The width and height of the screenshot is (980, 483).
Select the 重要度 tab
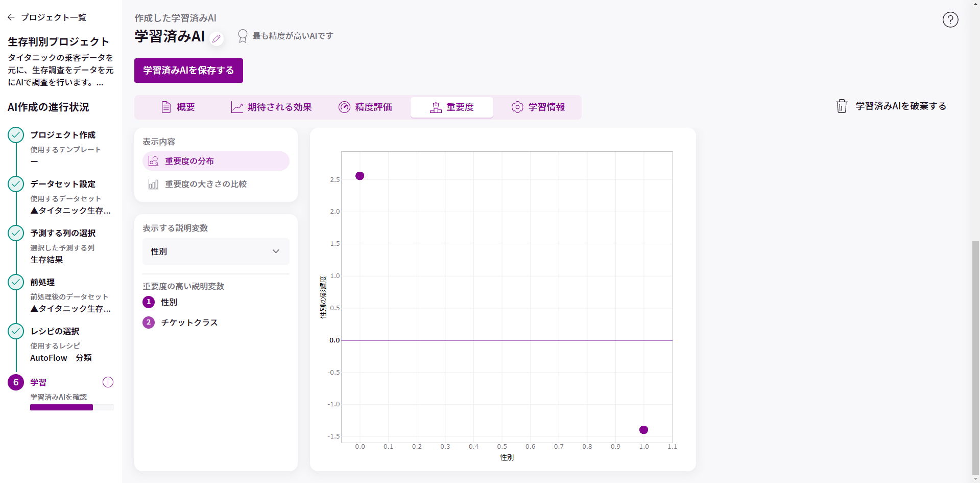452,107
